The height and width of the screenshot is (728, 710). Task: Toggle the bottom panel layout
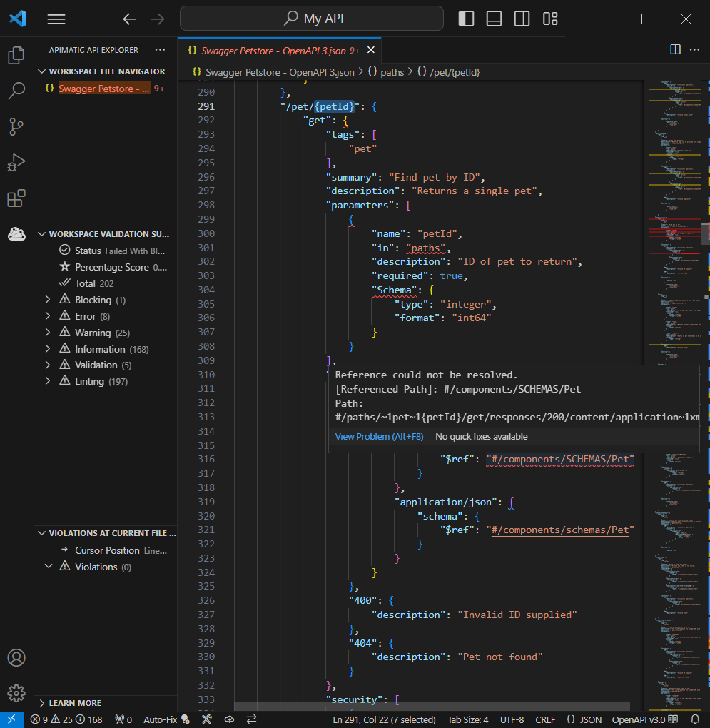tap(494, 19)
